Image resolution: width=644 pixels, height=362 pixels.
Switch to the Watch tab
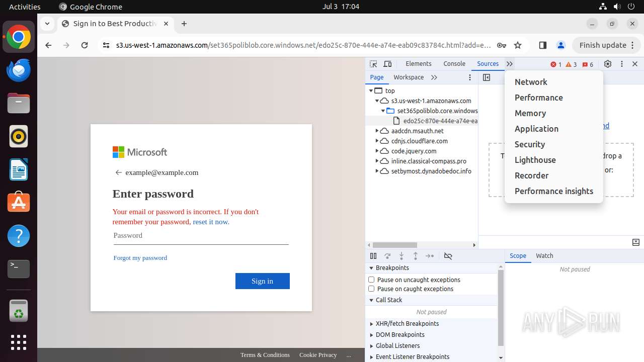(544, 256)
